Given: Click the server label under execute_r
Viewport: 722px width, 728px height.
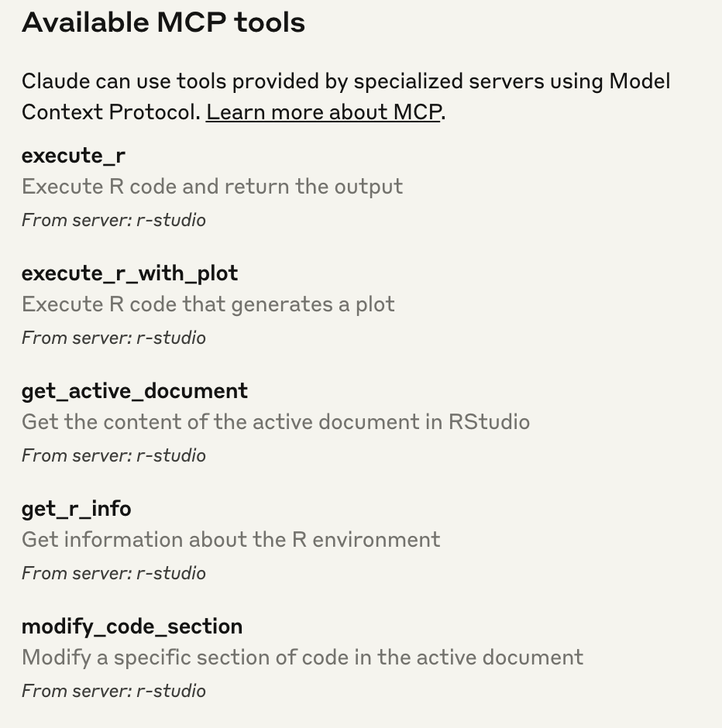Looking at the screenshot, I should tap(114, 220).
